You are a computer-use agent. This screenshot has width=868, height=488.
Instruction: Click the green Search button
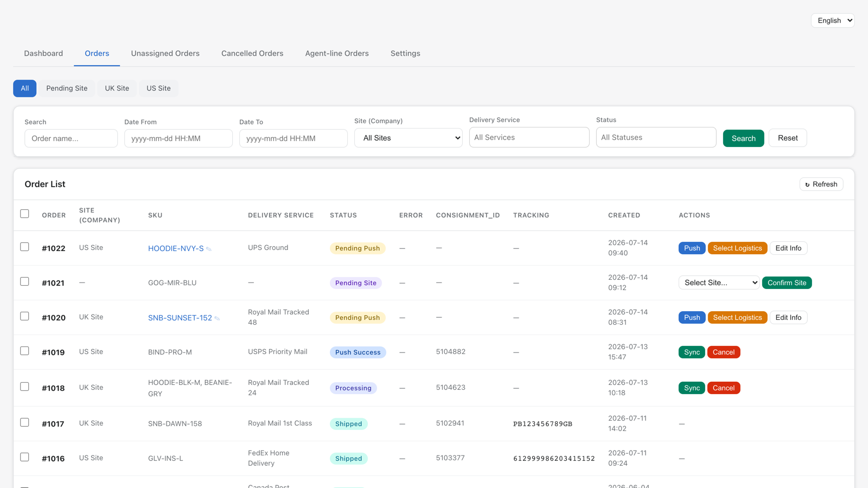(743, 138)
